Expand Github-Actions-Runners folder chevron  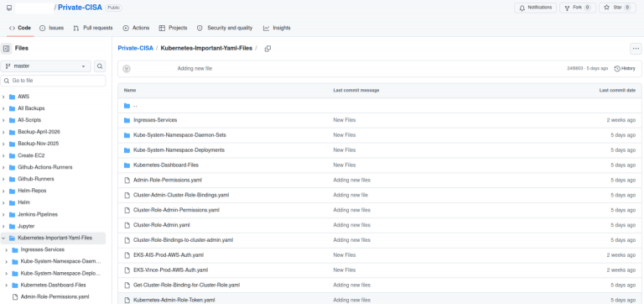click(x=3, y=167)
